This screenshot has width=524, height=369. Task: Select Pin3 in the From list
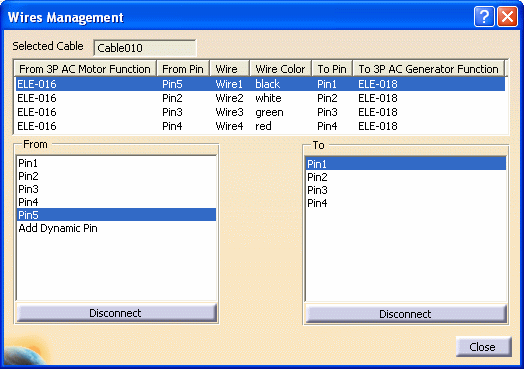[116, 189]
